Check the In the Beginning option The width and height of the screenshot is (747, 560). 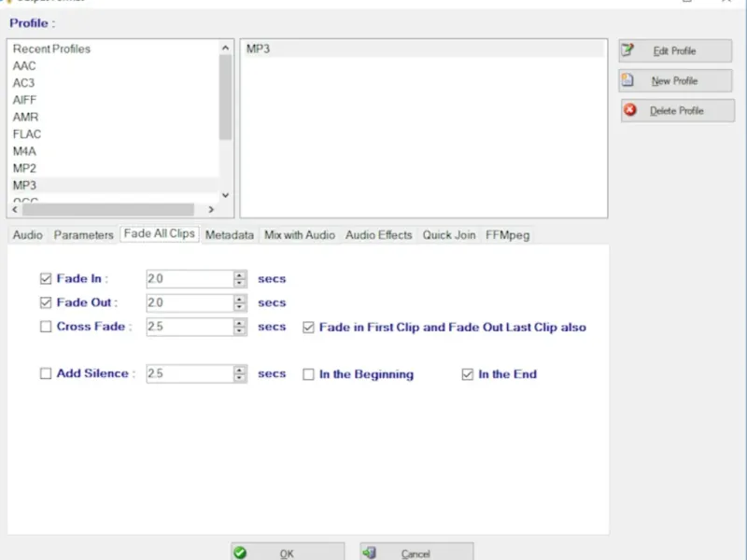click(x=308, y=374)
